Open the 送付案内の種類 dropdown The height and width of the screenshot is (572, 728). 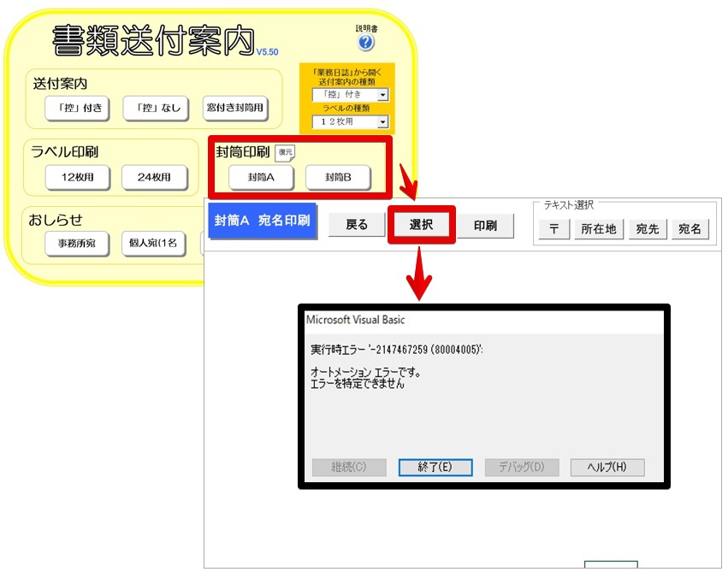[351, 95]
